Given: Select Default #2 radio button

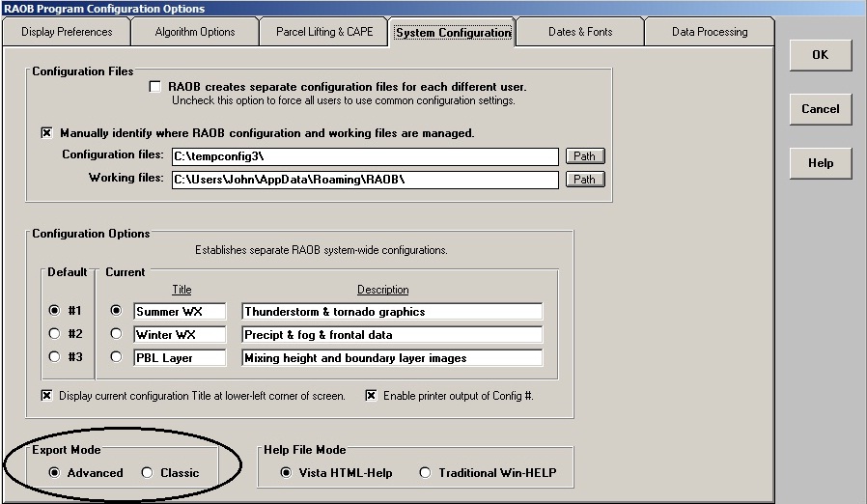Looking at the screenshot, I should pyautogui.click(x=54, y=334).
